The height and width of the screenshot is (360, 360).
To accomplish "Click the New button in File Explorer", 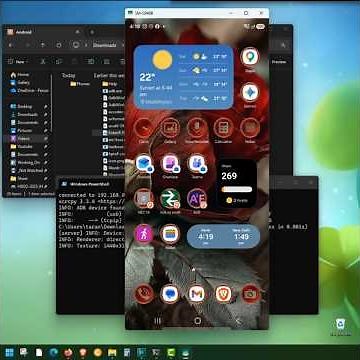I will pos(17,62).
